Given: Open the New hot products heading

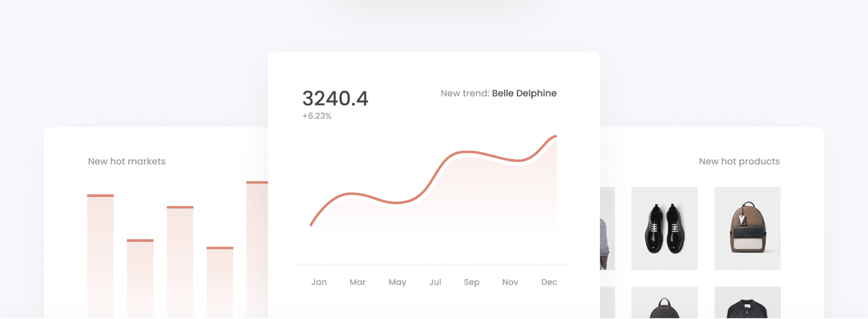Looking at the screenshot, I should pyautogui.click(x=739, y=162).
